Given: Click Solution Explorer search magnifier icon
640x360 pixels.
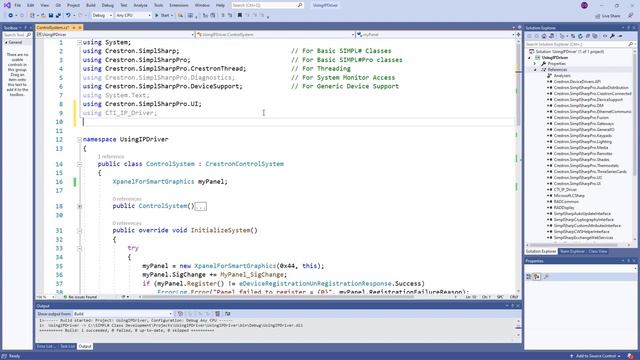Looking at the screenshot, I should click(630, 44).
